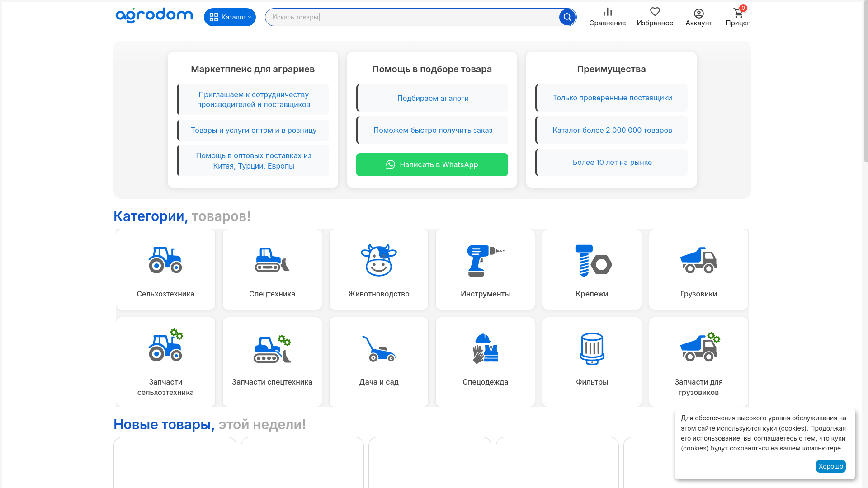
Task: Open the Каталог dropdown menu
Action: pos(230,17)
